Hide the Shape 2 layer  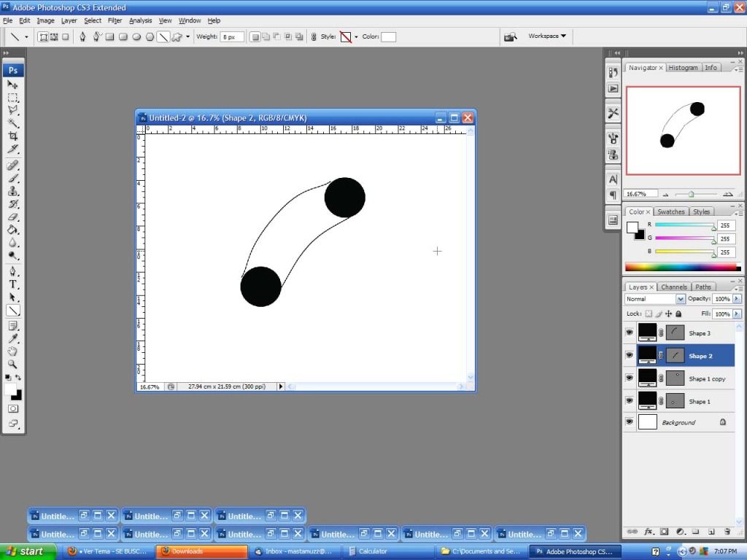(x=630, y=355)
